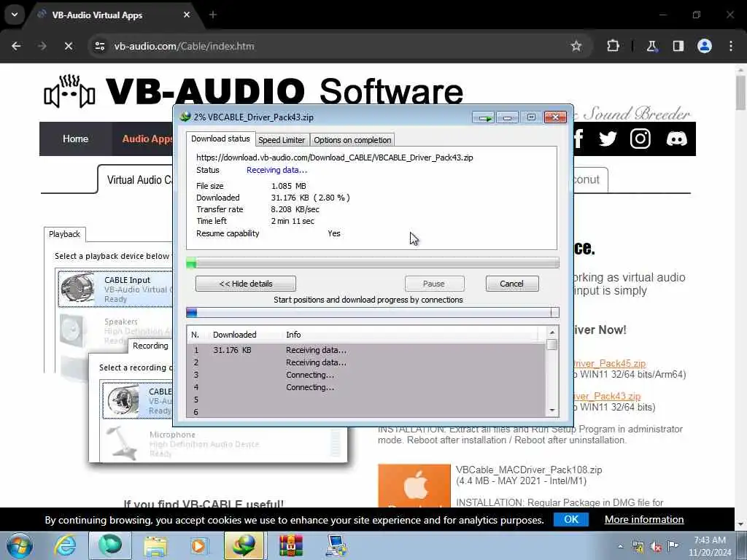This screenshot has height=560, width=747.
Task: Open the browser profile icon
Action: tap(705, 46)
